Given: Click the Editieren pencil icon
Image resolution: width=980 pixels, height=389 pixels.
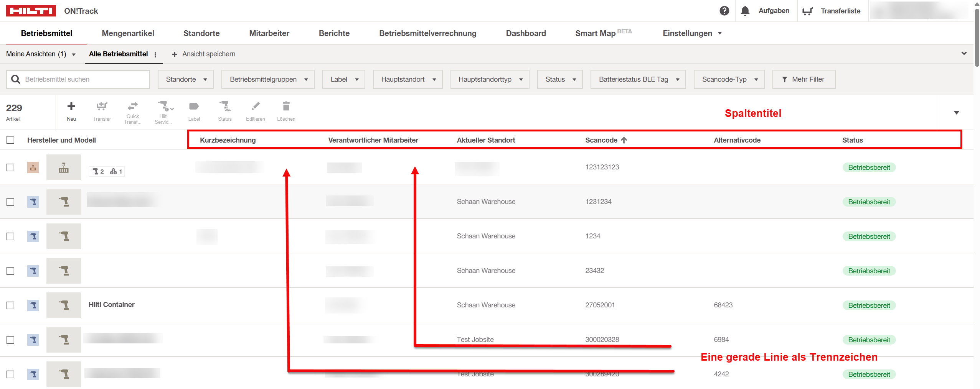Looking at the screenshot, I should (255, 107).
